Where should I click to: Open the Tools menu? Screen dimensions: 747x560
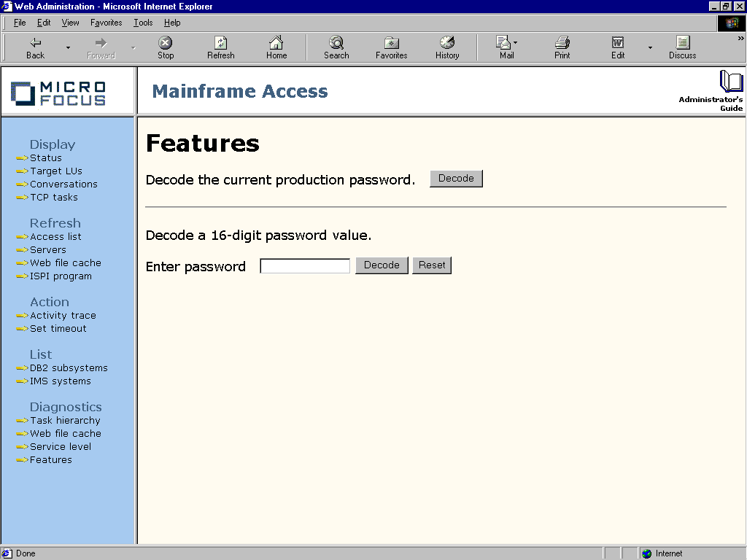click(143, 23)
